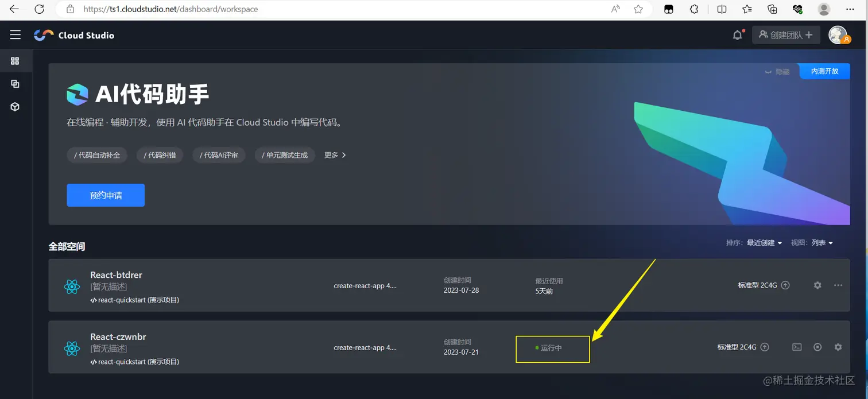
Task: Open the browser favorites list icon
Action: (747, 9)
